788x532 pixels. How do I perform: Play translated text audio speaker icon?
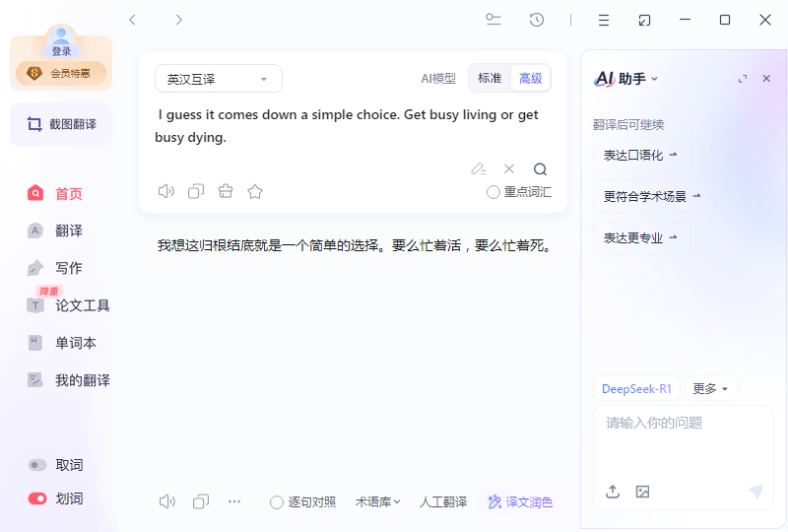coord(167,501)
